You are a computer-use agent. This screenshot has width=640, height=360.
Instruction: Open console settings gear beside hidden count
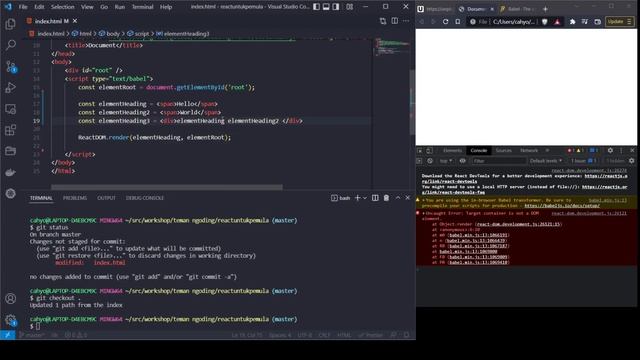tap(631, 161)
